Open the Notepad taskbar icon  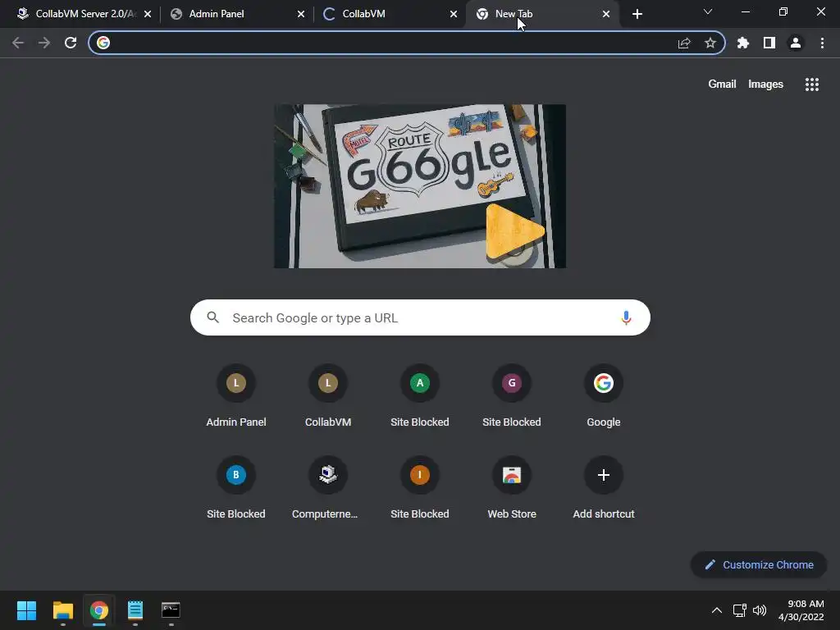[135, 610]
